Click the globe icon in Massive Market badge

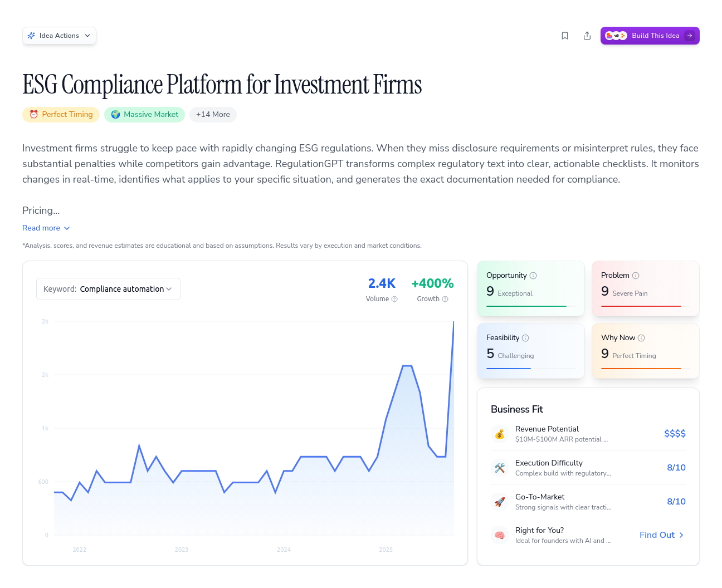[115, 115]
